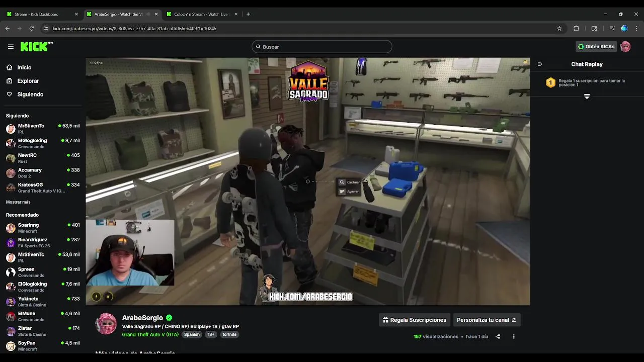644x362 pixels.
Task: Open MrStivenTc in Siguiendo list
Action: 43,129
